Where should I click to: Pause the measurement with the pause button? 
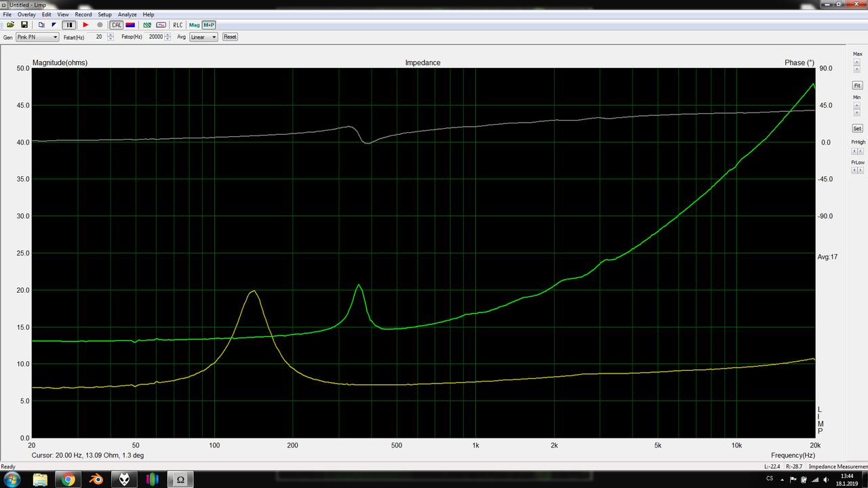(68, 25)
